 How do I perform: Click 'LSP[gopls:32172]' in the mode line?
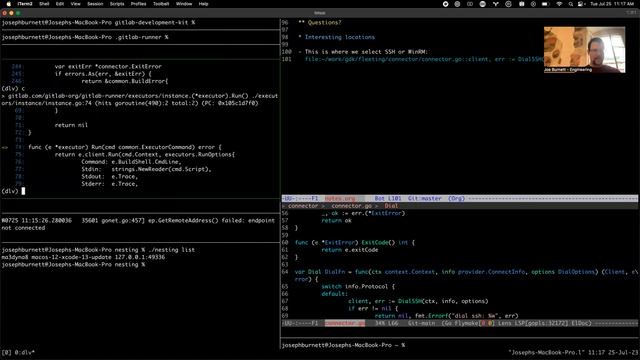540,323
